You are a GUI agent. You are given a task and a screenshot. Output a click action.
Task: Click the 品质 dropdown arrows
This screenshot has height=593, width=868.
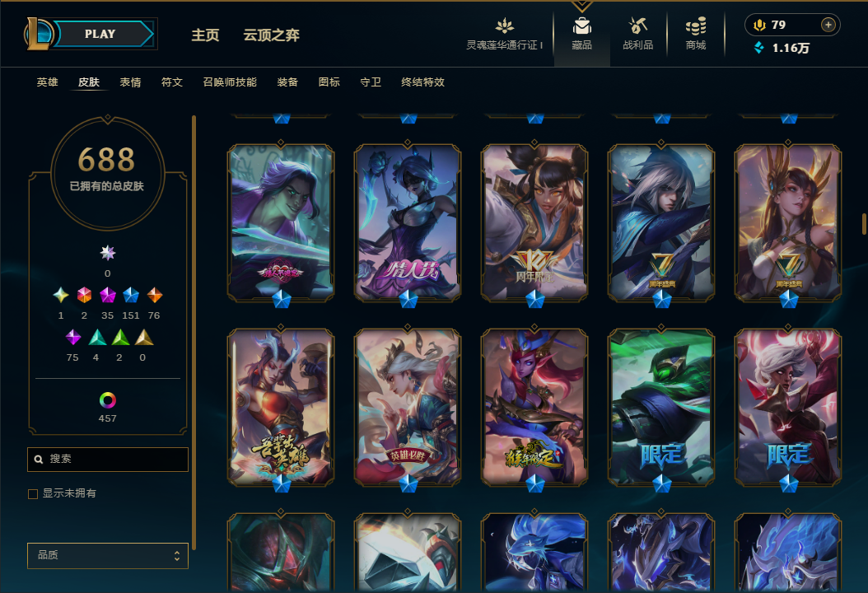click(176, 555)
